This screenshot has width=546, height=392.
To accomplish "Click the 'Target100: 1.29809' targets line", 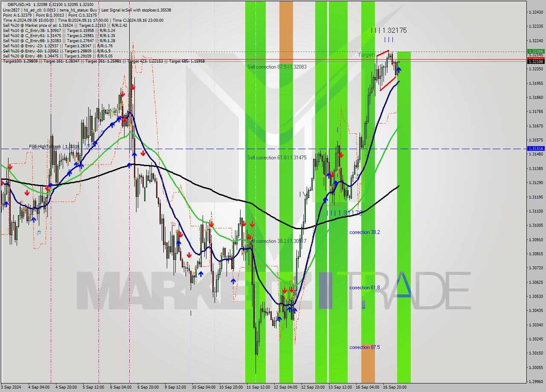I will (104, 61).
